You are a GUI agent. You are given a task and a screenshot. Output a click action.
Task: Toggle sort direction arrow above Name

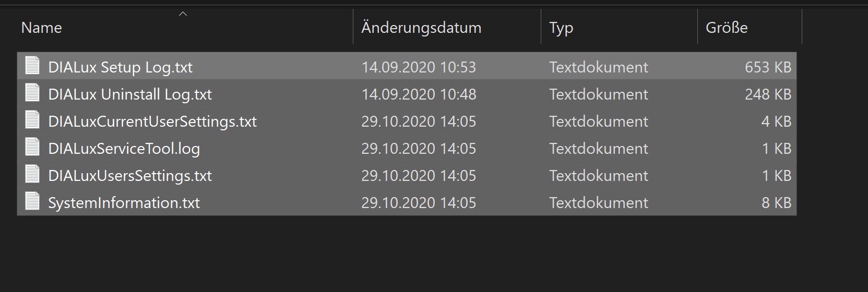(x=183, y=14)
